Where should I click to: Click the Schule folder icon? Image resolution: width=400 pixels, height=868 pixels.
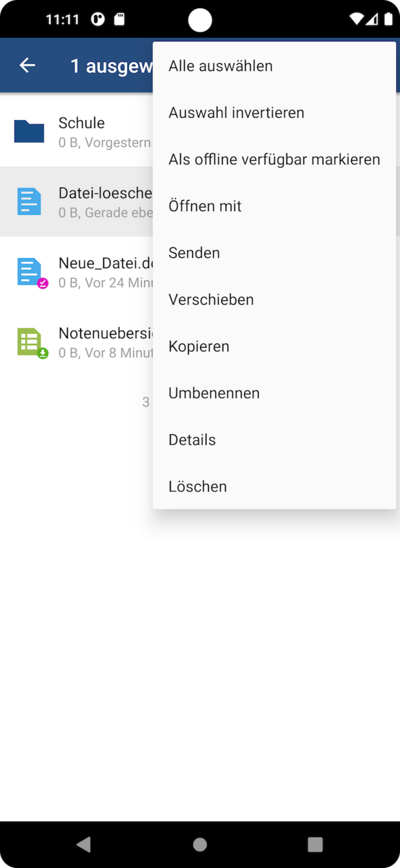click(x=29, y=131)
